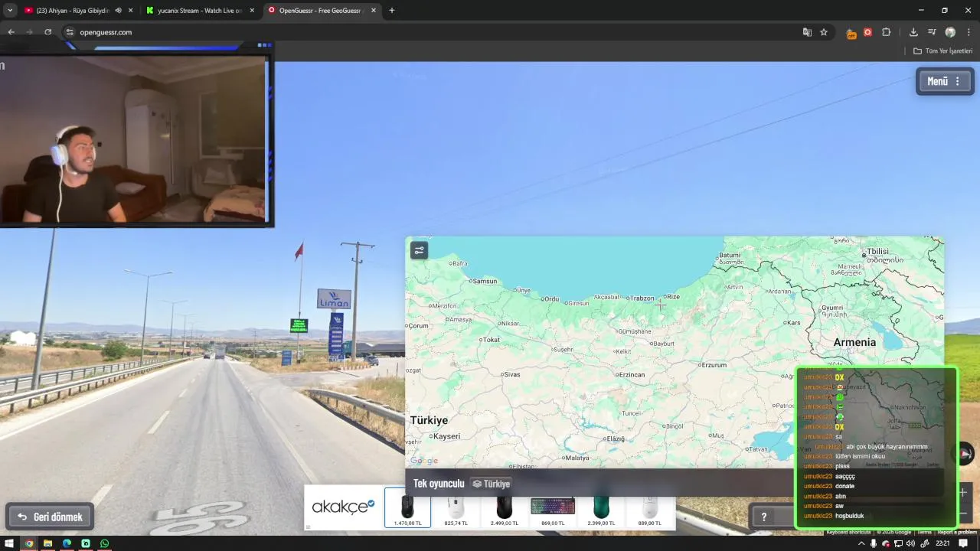This screenshot has width=980, height=551.
Task: Open Chrome from the taskbar
Action: (29, 543)
